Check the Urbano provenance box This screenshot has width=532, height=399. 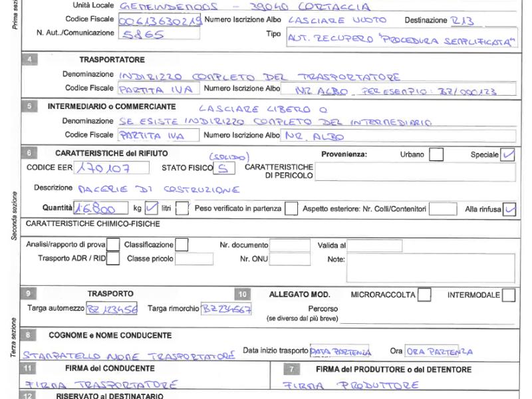coord(436,154)
